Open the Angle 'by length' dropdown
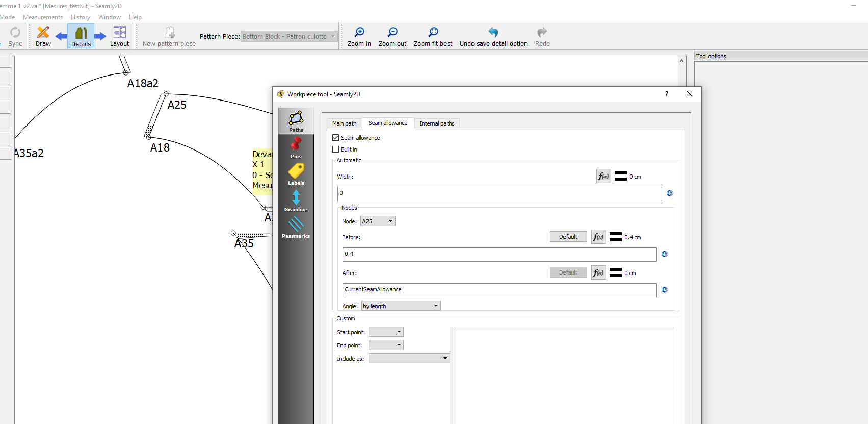The height and width of the screenshot is (424, 868). [401, 306]
